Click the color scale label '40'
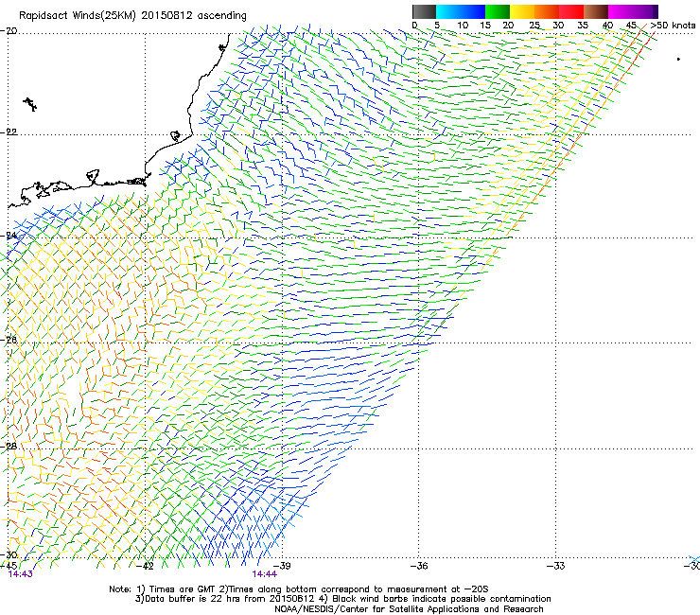Viewport: 700px width, 615px height. pos(607,26)
